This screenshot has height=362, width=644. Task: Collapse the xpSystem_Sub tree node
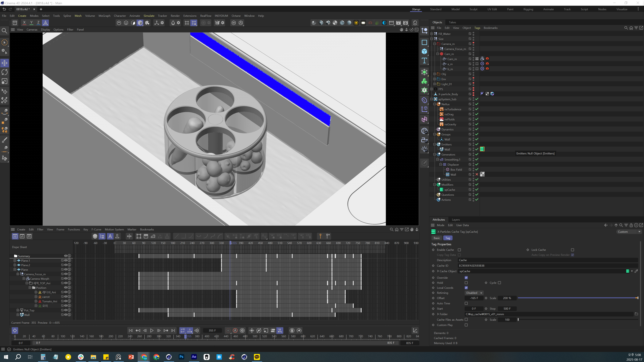(x=432, y=99)
